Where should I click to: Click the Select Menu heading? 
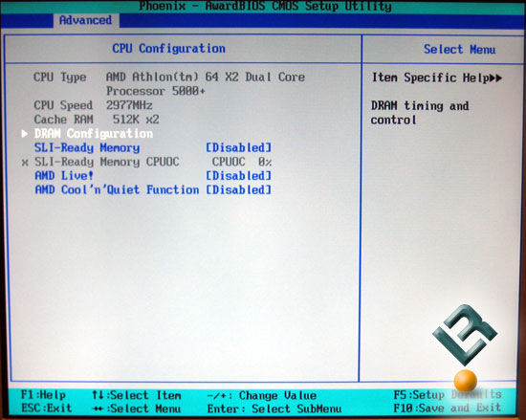(x=460, y=50)
